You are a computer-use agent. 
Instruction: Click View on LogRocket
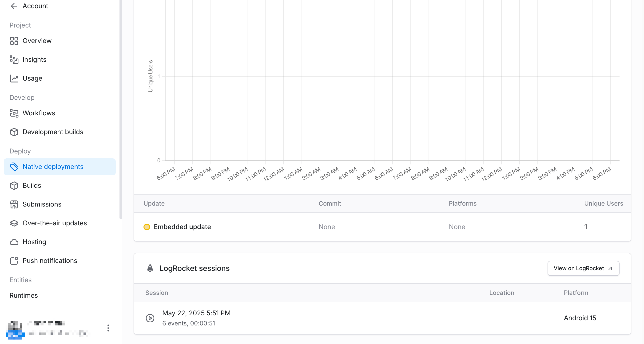[583, 268]
